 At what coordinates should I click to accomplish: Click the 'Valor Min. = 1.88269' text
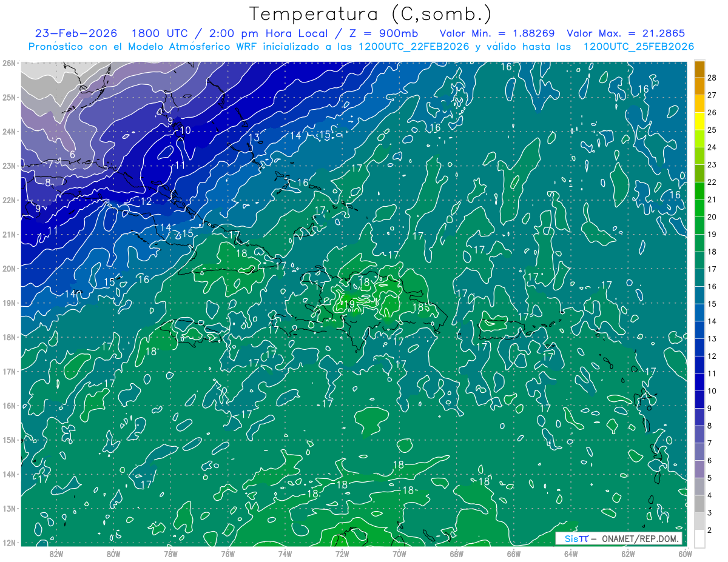point(497,33)
